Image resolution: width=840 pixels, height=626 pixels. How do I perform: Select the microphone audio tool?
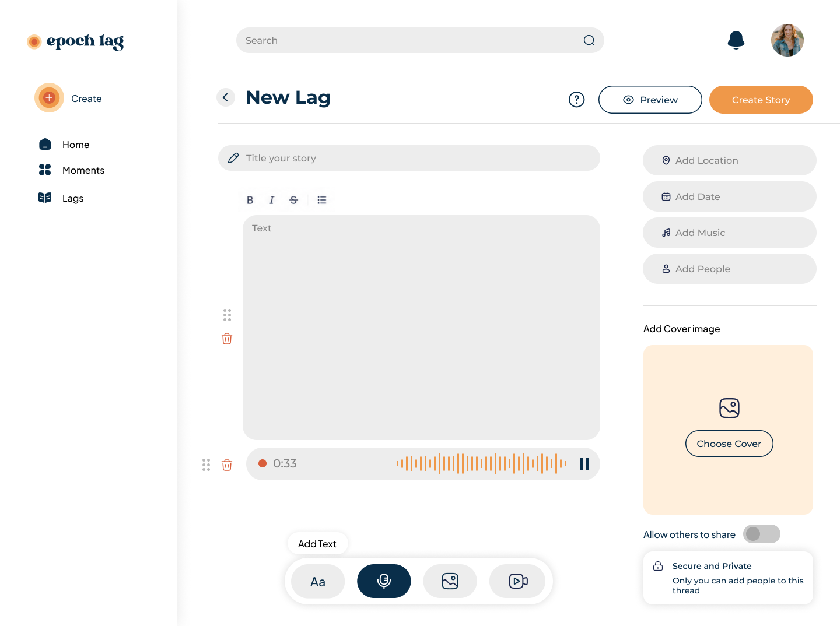pyautogui.click(x=384, y=581)
